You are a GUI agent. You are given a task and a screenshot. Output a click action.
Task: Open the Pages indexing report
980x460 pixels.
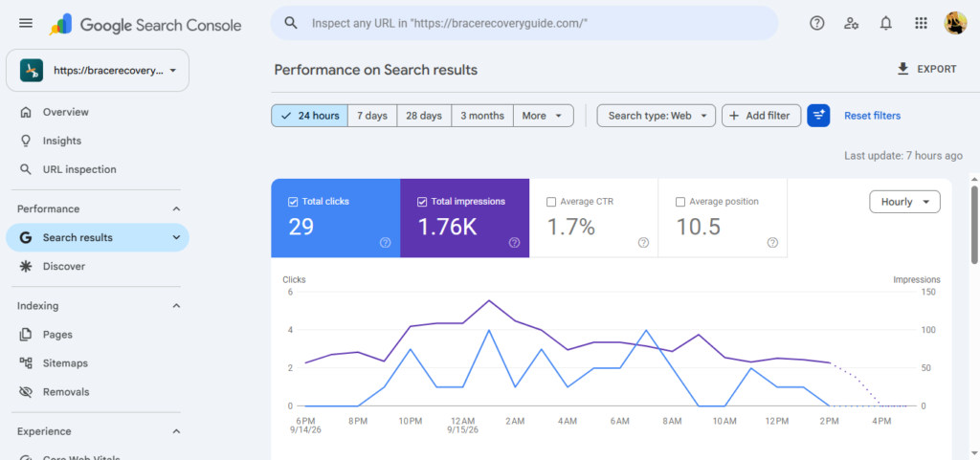tap(98, 335)
